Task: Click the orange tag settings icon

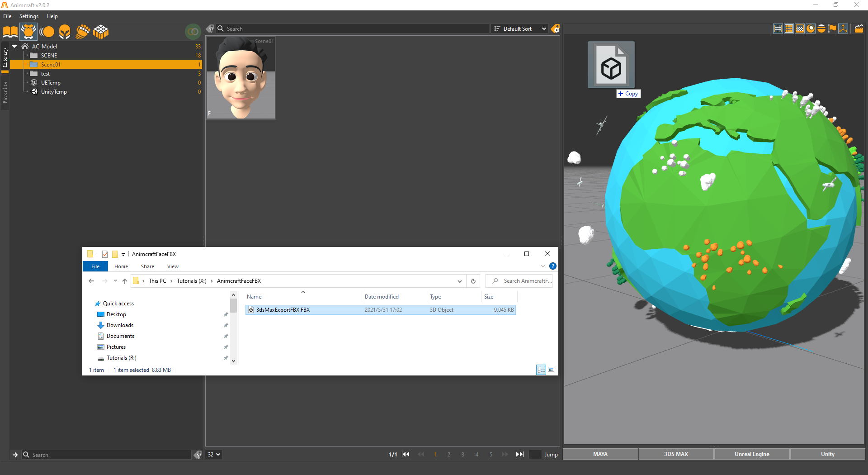Action: click(555, 28)
